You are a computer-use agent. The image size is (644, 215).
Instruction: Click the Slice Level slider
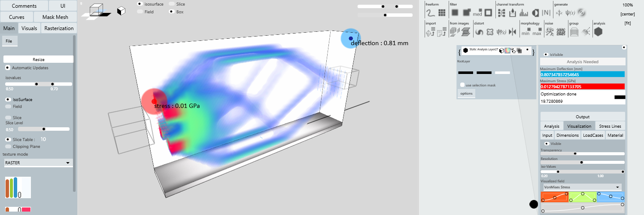(43, 129)
